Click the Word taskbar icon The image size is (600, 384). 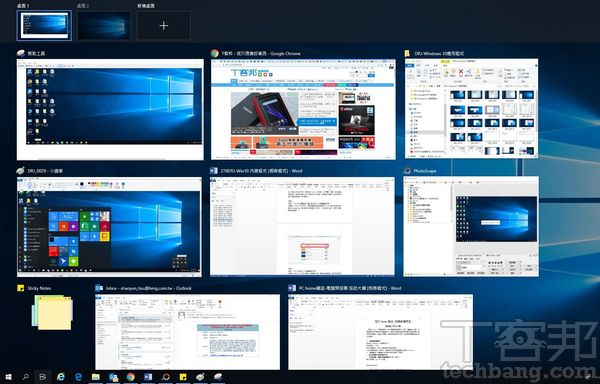point(148,377)
